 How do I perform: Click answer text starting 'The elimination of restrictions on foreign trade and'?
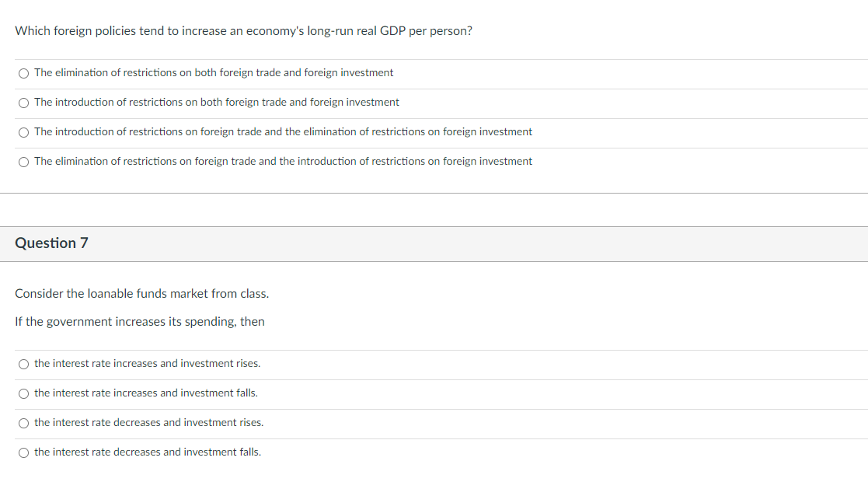tap(283, 161)
